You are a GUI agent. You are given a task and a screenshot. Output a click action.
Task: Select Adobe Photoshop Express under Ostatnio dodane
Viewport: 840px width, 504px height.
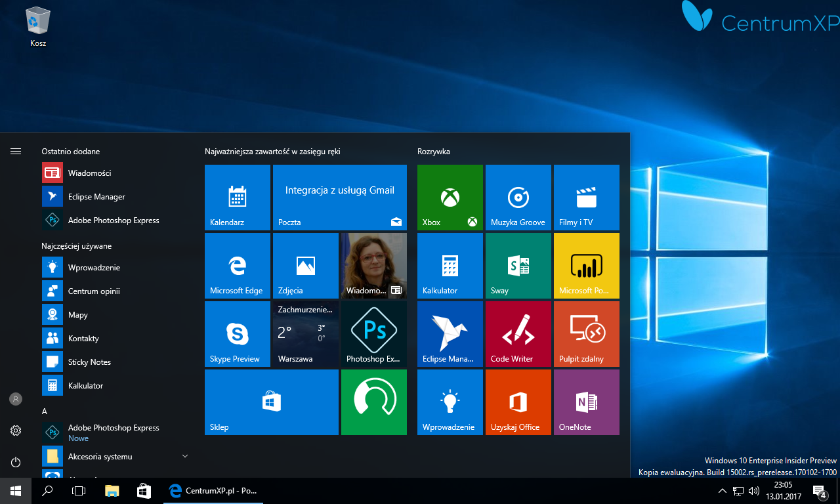(115, 220)
